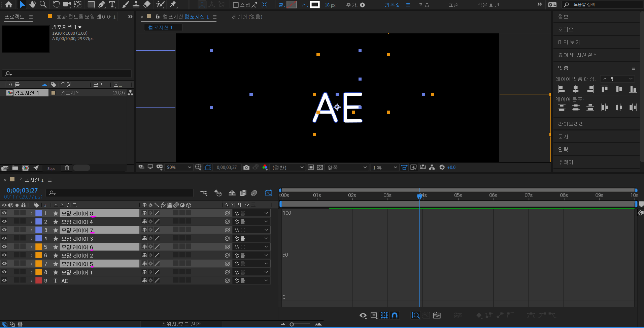The height and width of the screenshot is (328, 644).
Task: Open the 프로젝트 panel tab
Action: click(x=14, y=17)
